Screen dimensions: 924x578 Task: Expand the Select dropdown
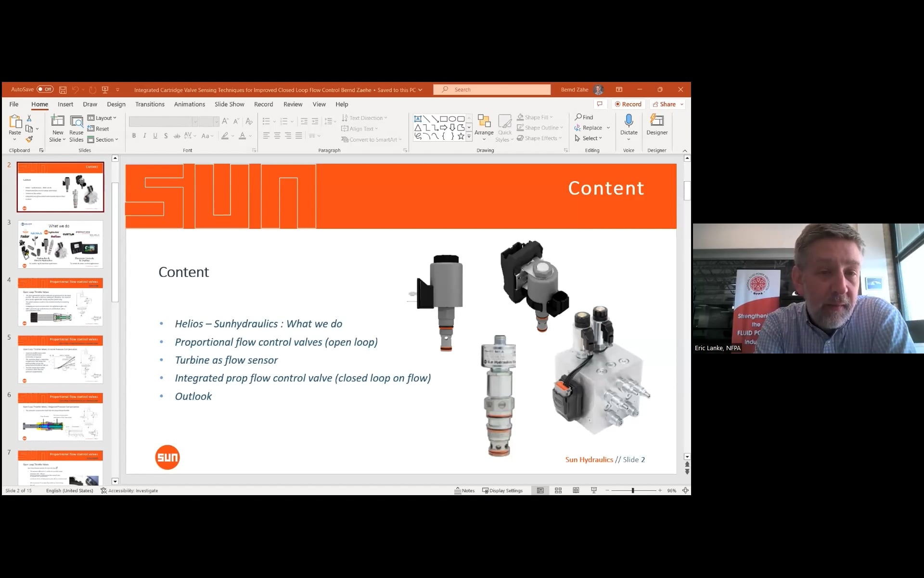pos(588,138)
